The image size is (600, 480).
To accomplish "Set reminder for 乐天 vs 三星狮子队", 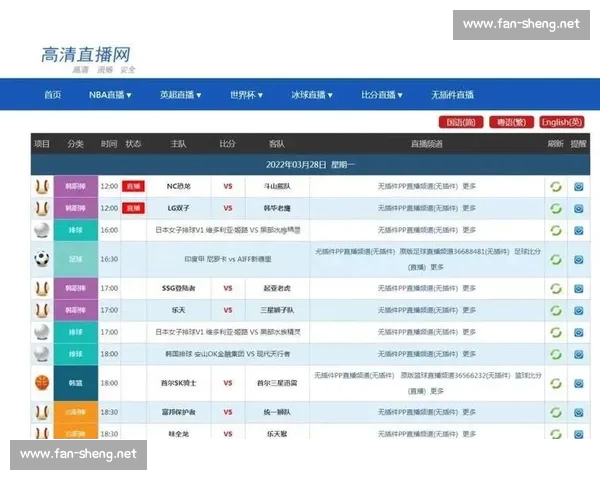I will click(579, 310).
